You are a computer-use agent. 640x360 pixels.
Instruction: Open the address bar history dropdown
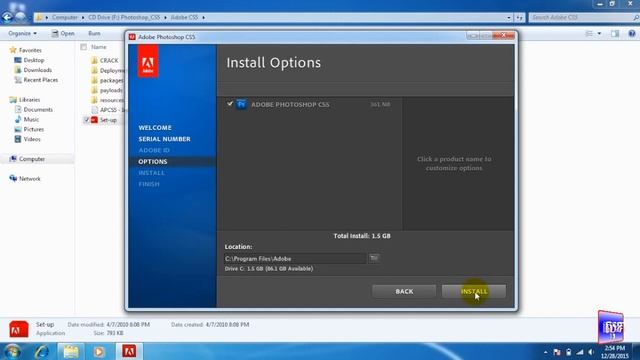tap(509, 18)
